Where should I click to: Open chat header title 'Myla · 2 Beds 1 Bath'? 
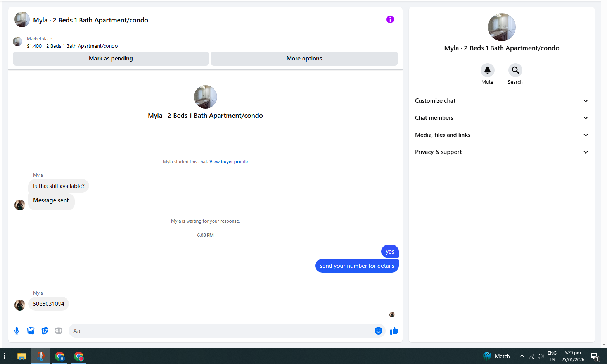point(90,20)
